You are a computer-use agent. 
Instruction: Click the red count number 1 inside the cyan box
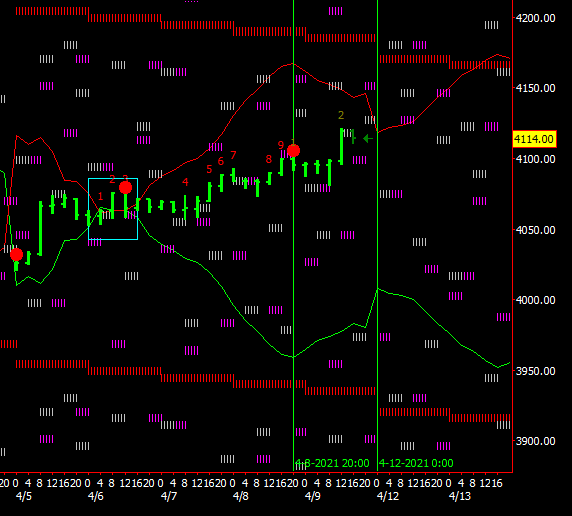(101, 197)
